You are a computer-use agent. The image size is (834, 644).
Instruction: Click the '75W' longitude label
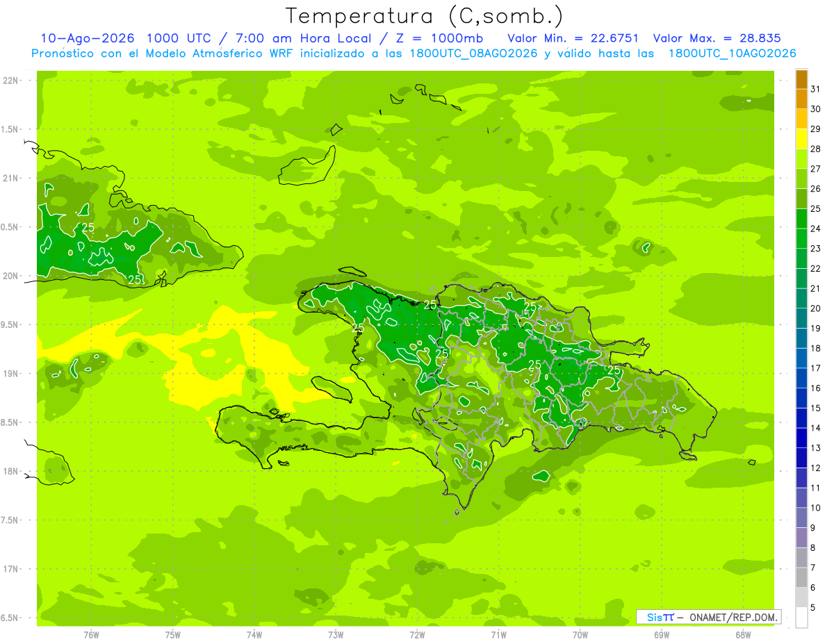tap(173, 635)
